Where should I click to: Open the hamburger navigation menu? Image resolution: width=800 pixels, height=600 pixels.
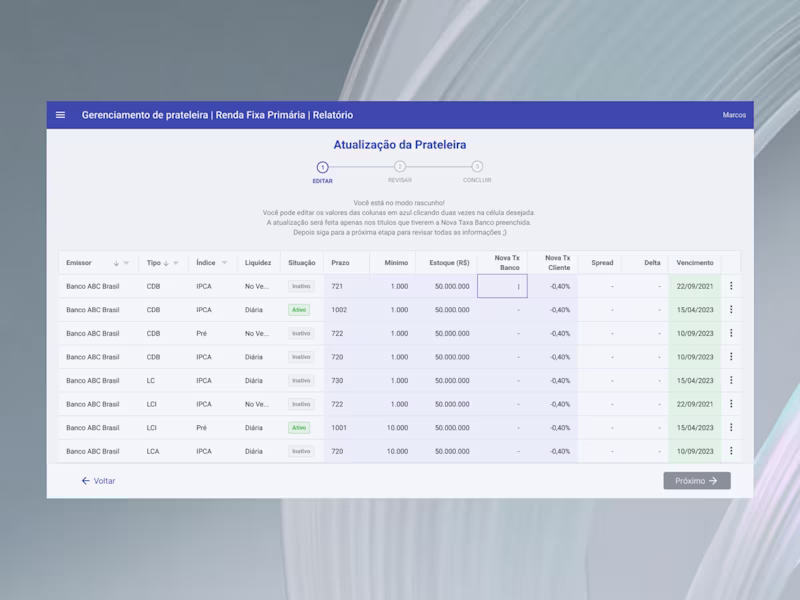60,115
